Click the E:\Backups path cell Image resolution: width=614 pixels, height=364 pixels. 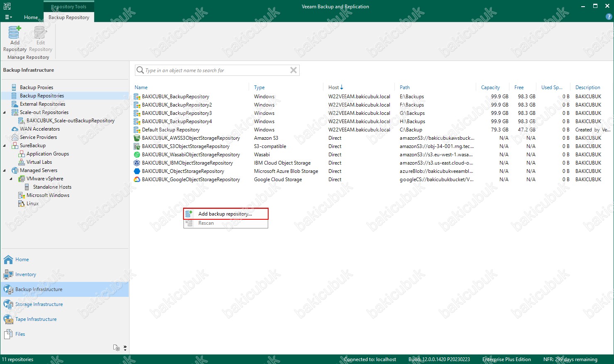coord(412,97)
